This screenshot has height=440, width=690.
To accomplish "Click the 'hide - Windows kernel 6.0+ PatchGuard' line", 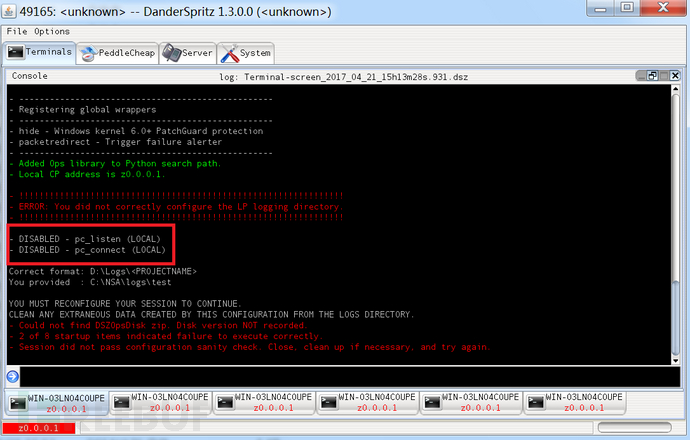I will click(136, 131).
